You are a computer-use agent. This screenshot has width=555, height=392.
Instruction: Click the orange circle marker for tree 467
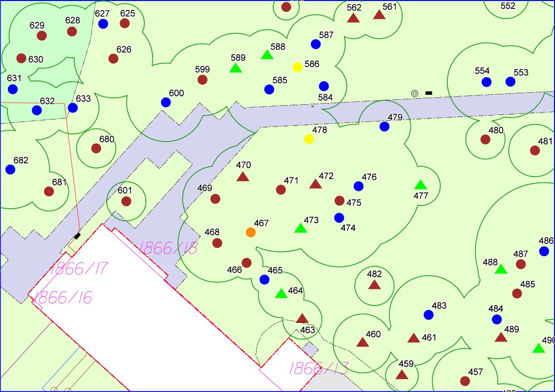coord(251,232)
